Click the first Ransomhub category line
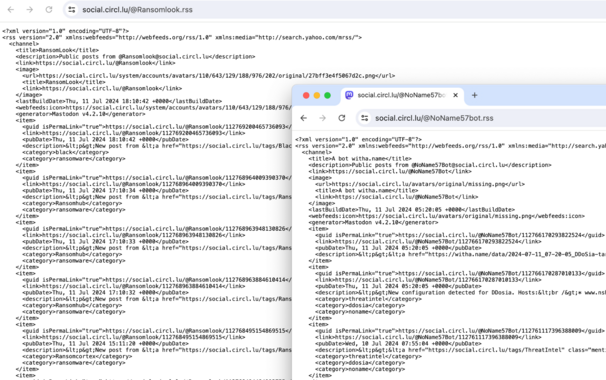Viewport: 606px width, 380px height. [72, 203]
